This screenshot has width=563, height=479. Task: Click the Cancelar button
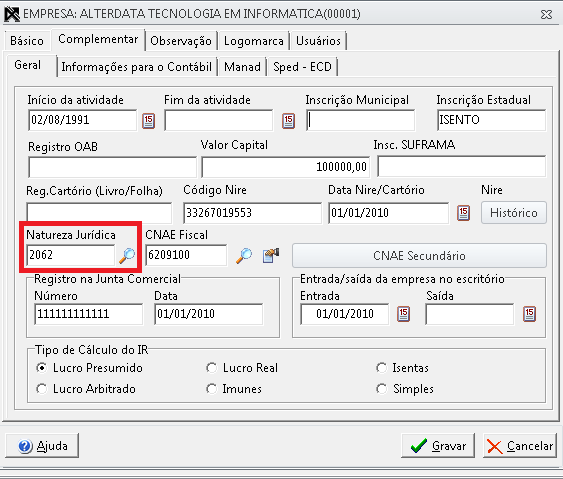(x=520, y=446)
